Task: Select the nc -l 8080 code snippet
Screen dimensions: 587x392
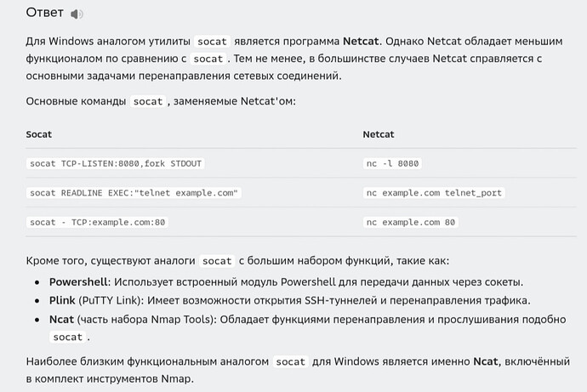Action: tap(392, 163)
